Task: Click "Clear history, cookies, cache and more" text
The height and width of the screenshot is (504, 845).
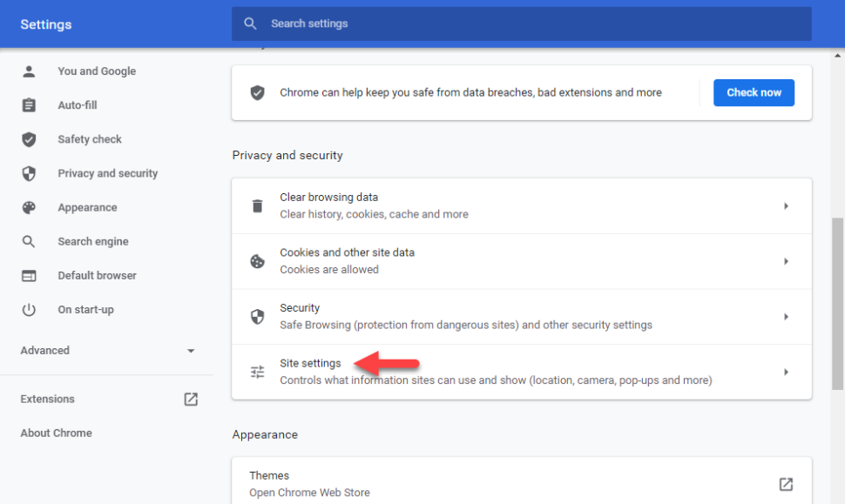Action: coord(374,214)
